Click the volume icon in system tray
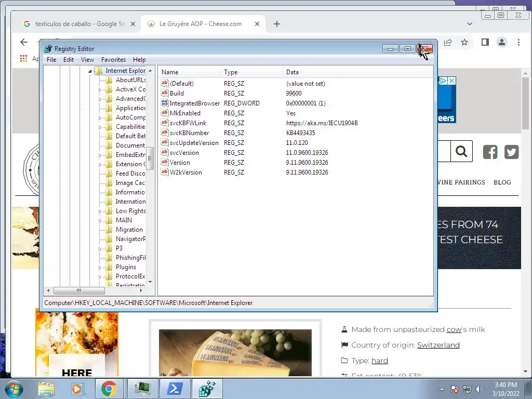Viewport: 532px width, 399px height. click(480, 389)
